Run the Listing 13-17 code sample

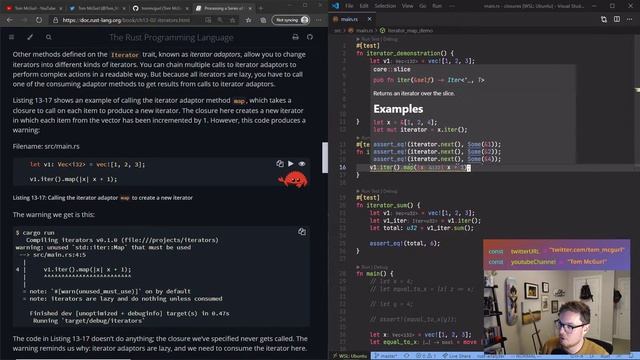291,164
